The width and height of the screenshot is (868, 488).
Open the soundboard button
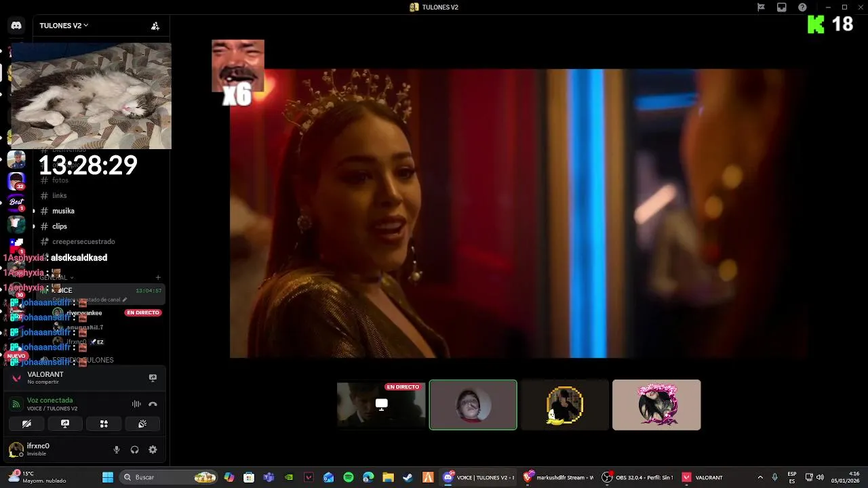[x=142, y=424]
